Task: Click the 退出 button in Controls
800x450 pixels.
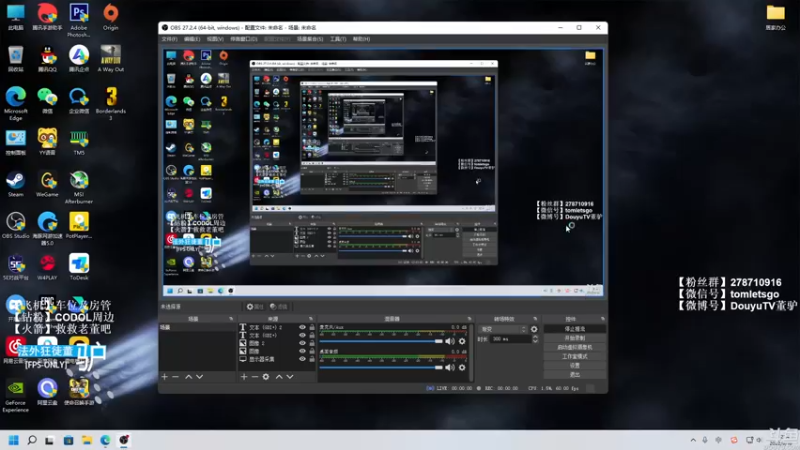Action: click(574, 374)
